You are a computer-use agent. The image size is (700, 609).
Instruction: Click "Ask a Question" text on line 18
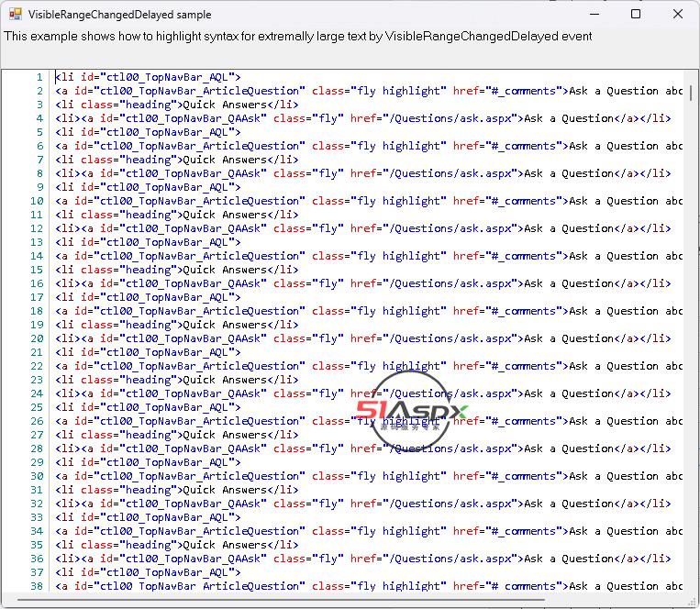614,311
